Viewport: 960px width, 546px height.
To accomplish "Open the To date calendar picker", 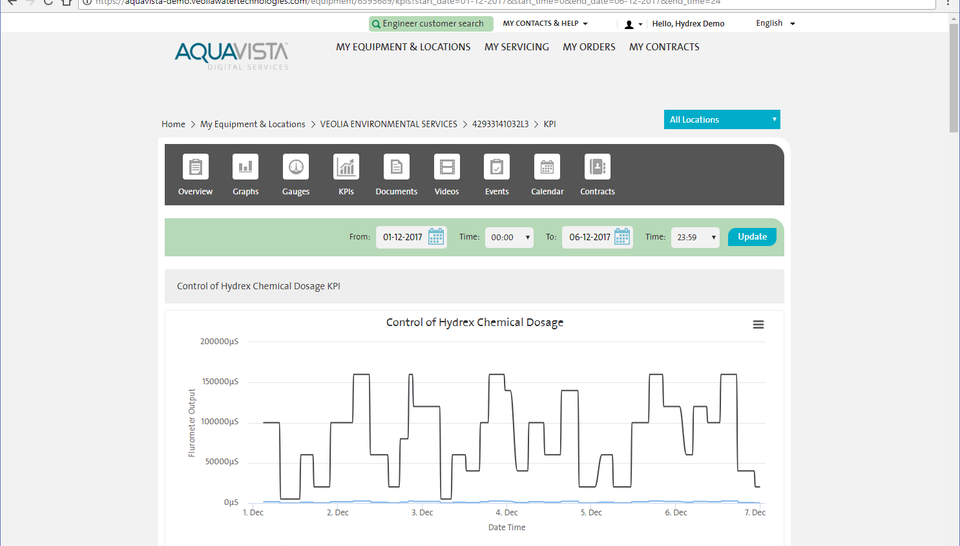I will (x=622, y=237).
